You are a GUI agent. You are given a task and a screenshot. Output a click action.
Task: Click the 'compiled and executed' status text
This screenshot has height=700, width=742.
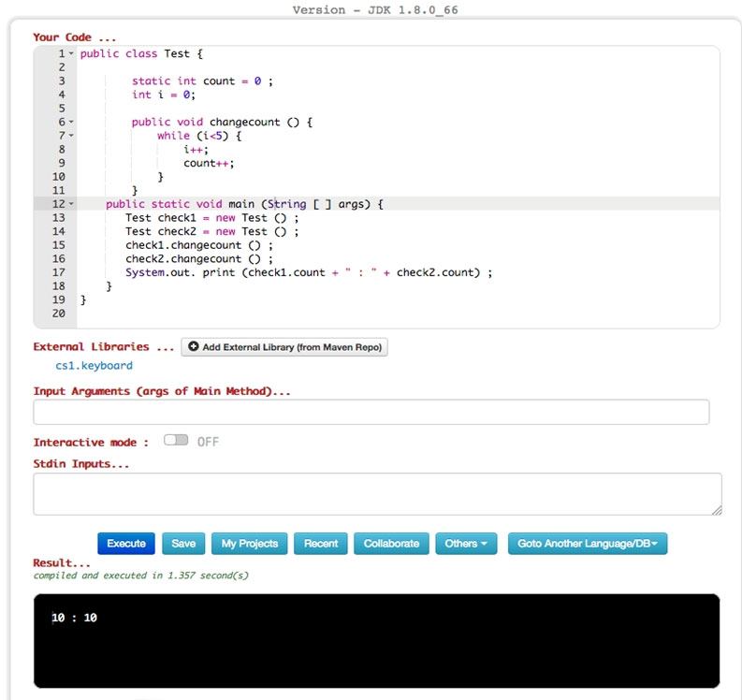click(x=140, y=576)
